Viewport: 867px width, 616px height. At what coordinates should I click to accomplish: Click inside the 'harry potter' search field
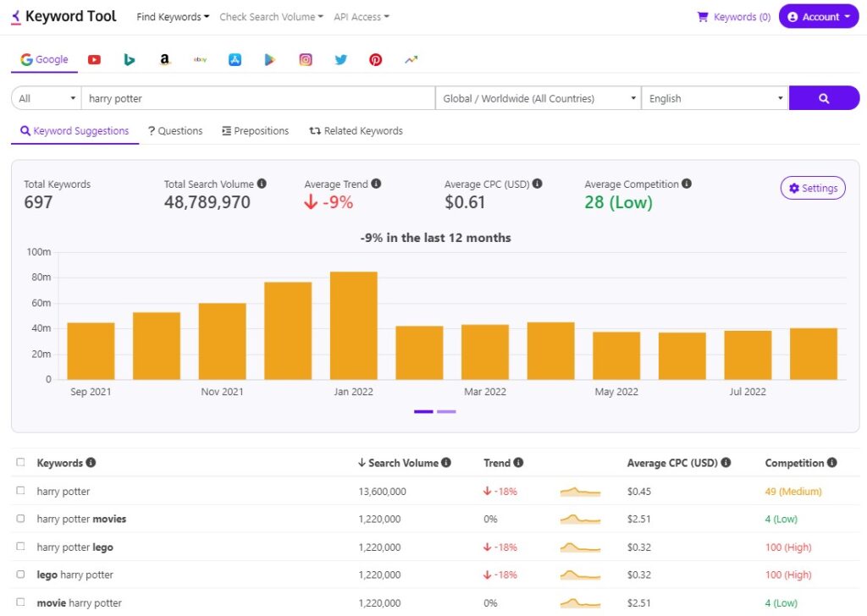pyautogui.click(x=258, y=98)
